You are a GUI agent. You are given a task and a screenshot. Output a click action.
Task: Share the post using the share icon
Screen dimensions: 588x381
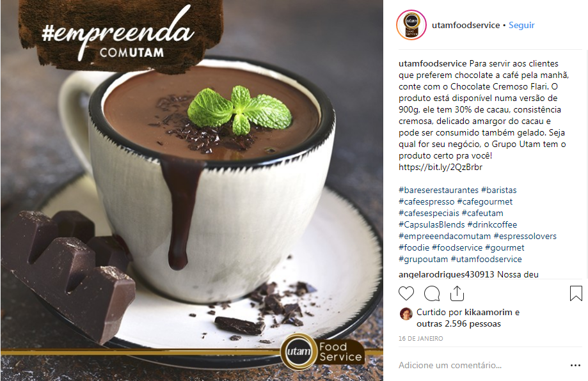(457, 293)
